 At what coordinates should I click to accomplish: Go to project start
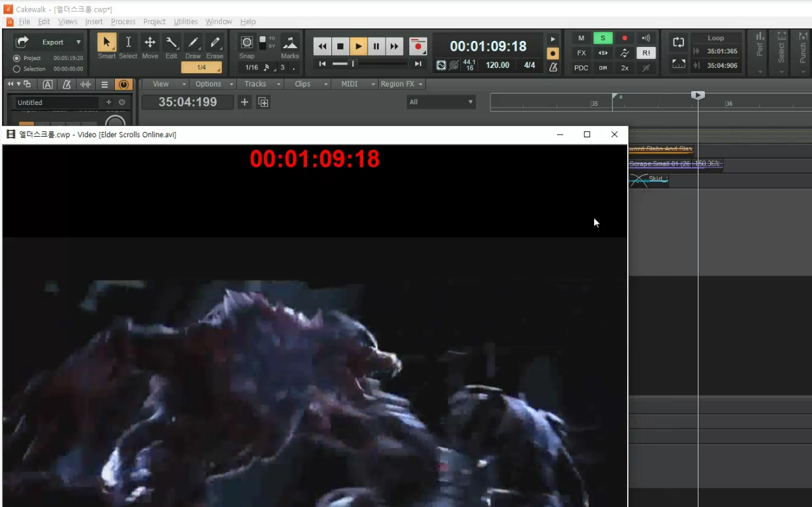322,64
